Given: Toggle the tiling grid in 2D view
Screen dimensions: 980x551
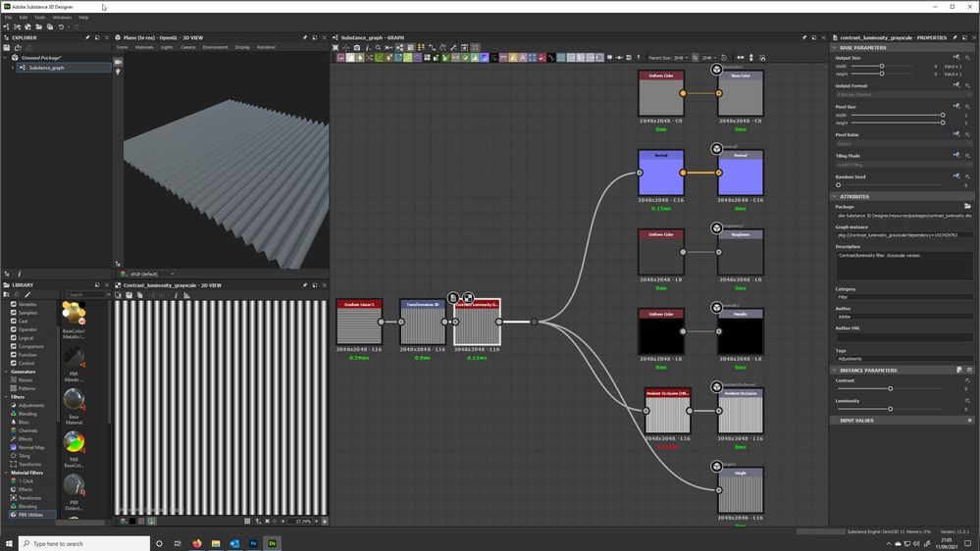Looking at the screenshot, I should 247,521.
